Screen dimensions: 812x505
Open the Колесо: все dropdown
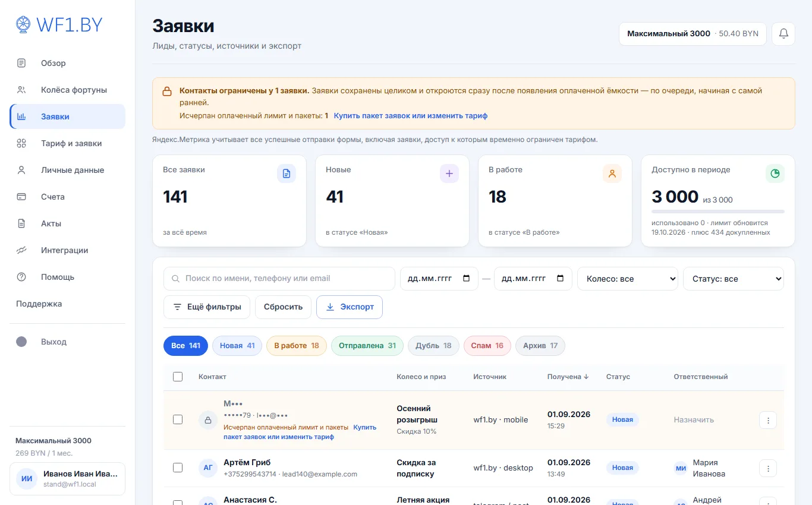pyautogui.click(x=628, y=279)
